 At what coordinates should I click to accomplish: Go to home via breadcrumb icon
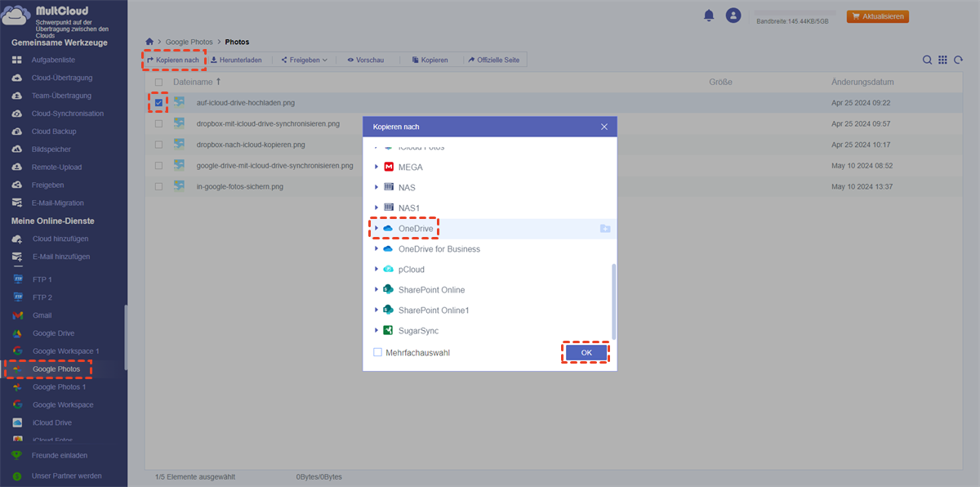pos(149,41)
